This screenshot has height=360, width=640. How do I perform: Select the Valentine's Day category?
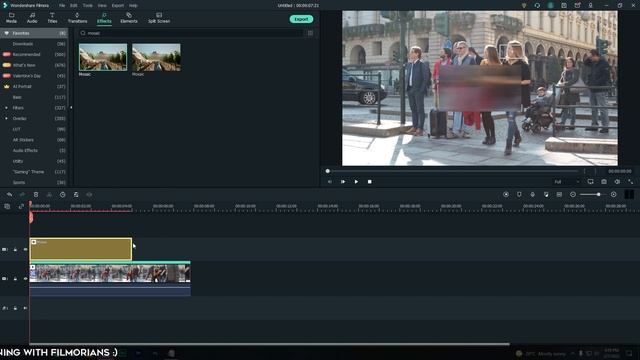(x=34, y=76)
